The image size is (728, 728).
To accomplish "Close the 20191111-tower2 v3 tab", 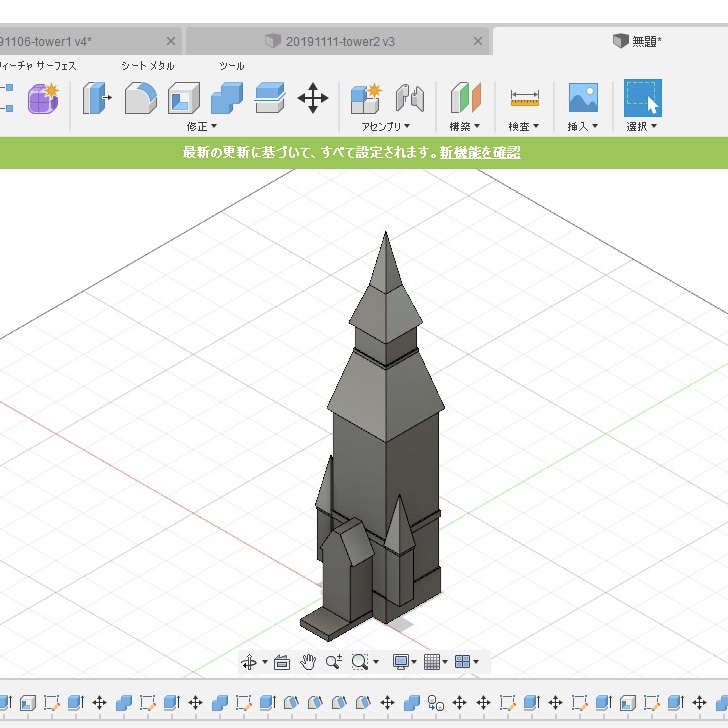I will 478,41.
